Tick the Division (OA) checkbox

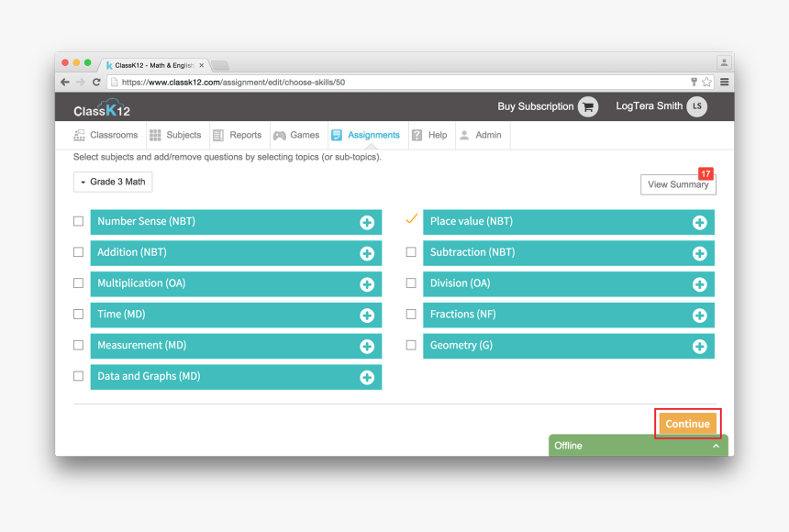click(x=411, y=283)
